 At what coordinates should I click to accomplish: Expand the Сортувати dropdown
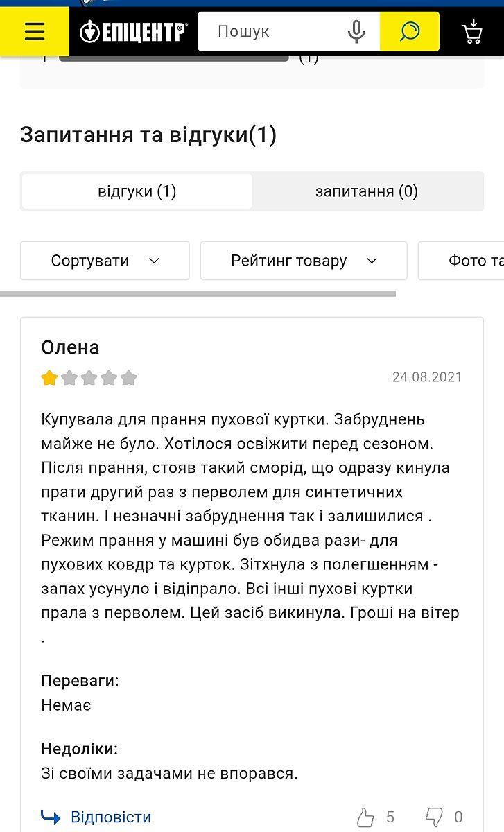click(105, 261)
